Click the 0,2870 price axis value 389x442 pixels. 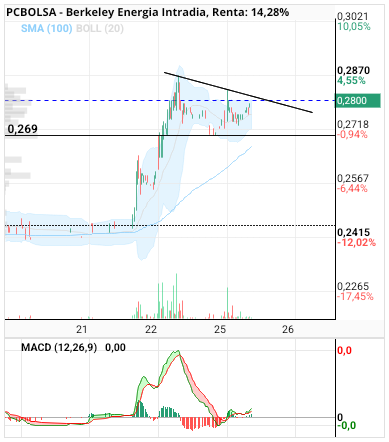353,70
